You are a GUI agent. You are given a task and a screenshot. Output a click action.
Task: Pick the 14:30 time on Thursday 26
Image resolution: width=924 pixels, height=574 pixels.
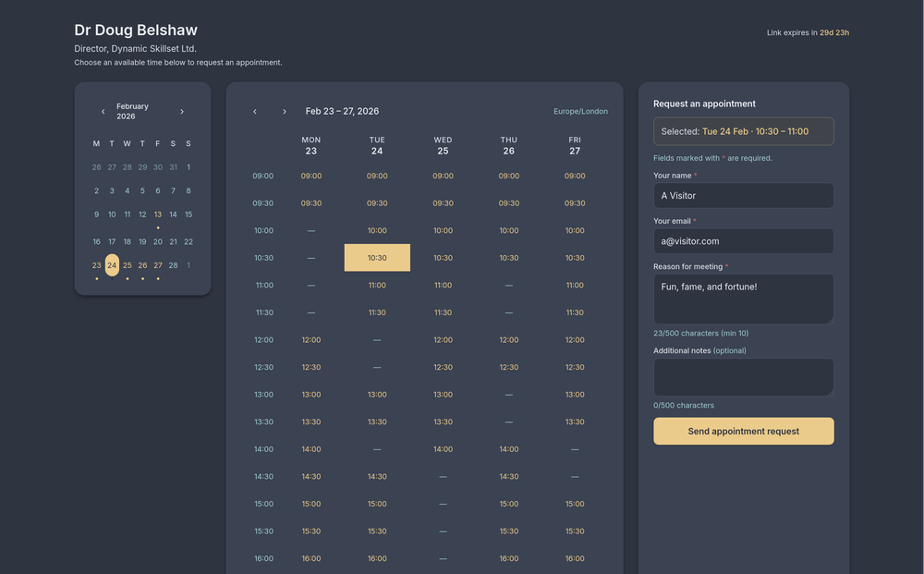[x=508, y=476]
